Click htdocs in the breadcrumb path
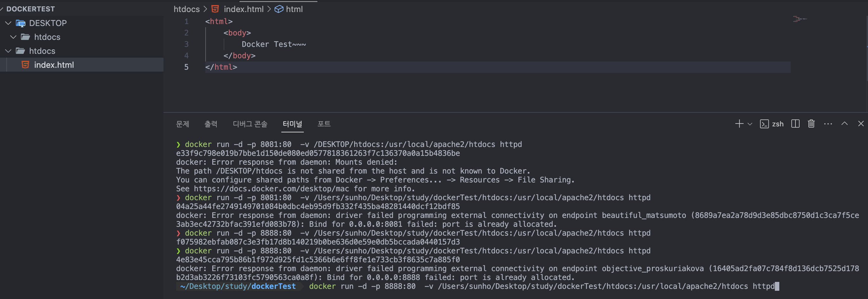Viewport: 868px width, 299px height. tap(187, 9)
